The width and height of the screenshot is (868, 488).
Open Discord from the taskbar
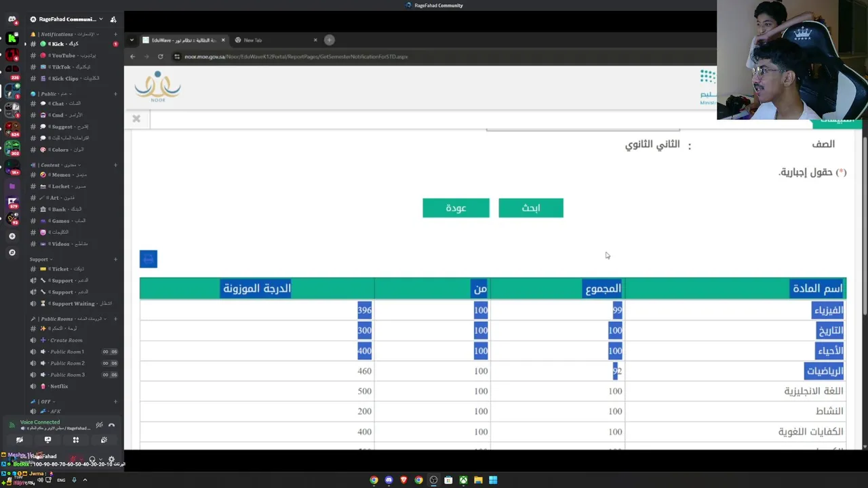(x=389, y=480)
